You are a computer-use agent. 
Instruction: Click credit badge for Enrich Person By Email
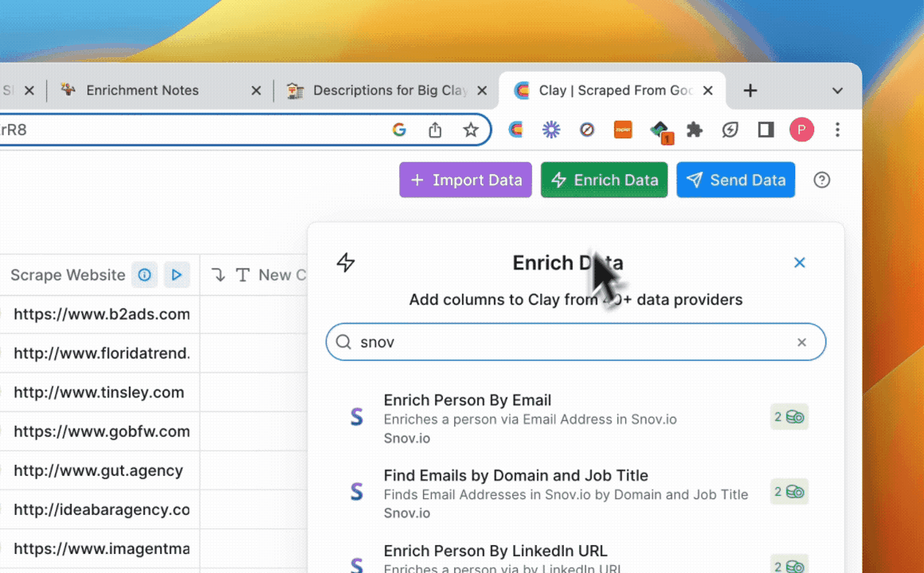[789, 417]
